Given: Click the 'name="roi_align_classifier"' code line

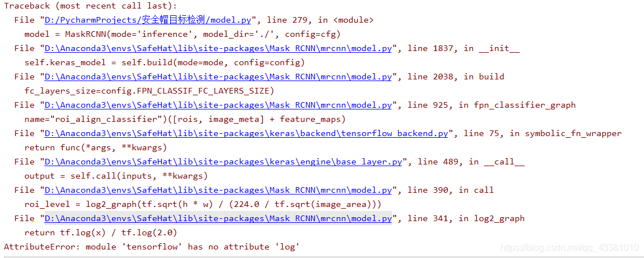Looking at the screenshot, I should pos(185,120).
